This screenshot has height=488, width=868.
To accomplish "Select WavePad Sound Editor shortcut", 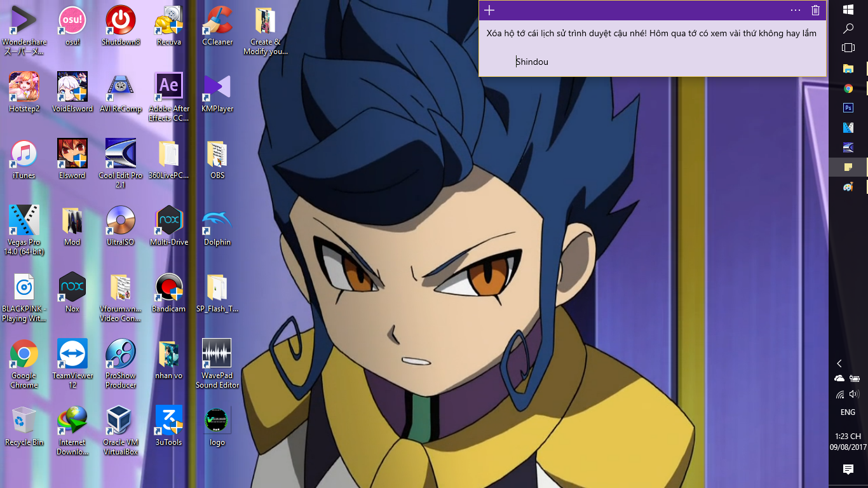I will coord(217,364).
